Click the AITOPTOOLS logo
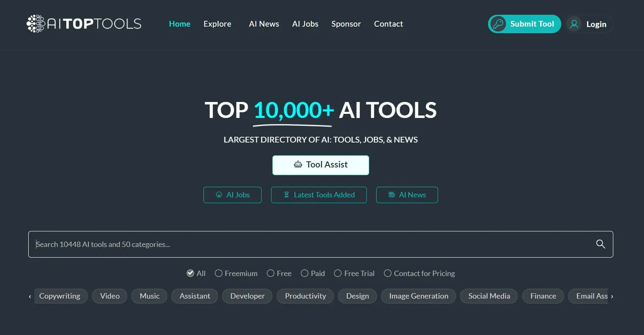Screen dimensions: 644x335 pos(84,24)
